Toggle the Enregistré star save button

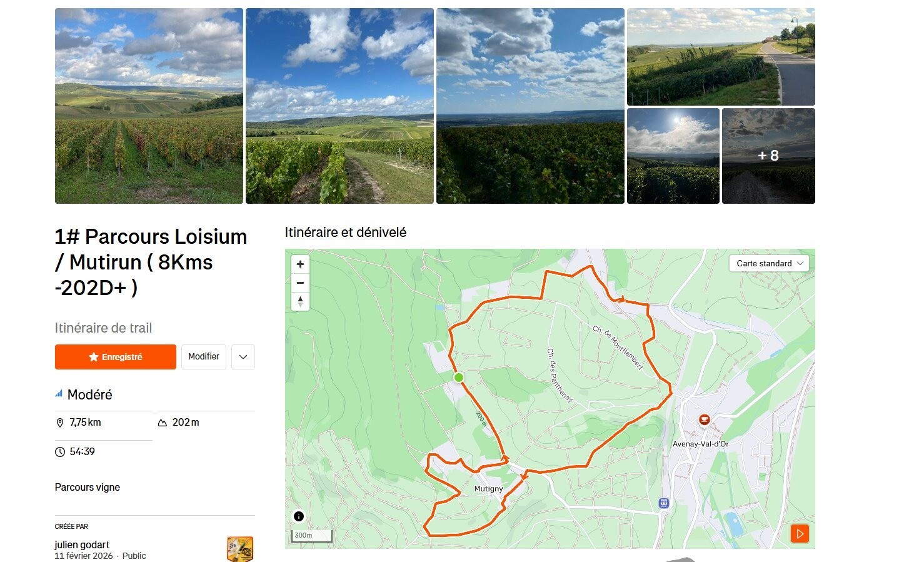tap(116, 357)
